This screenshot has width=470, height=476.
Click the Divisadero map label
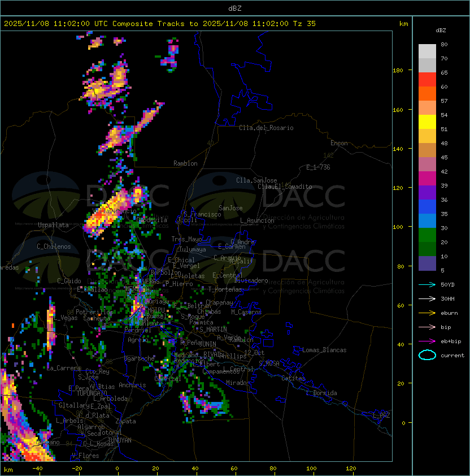click(251, 280)
